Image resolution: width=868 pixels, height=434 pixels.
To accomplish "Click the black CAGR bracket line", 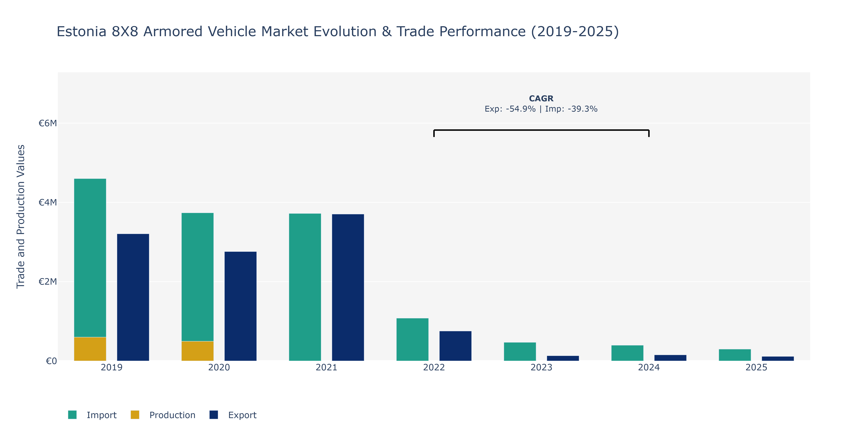I will (541, 130).
